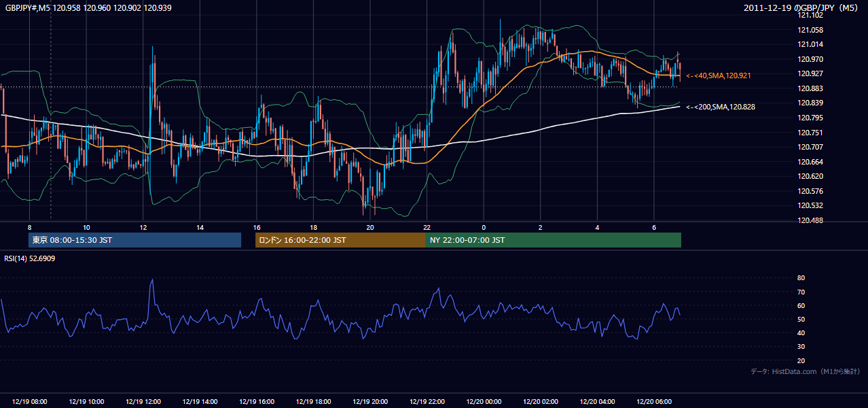Click bottom date label 12/20 00:00

[484, 402]
